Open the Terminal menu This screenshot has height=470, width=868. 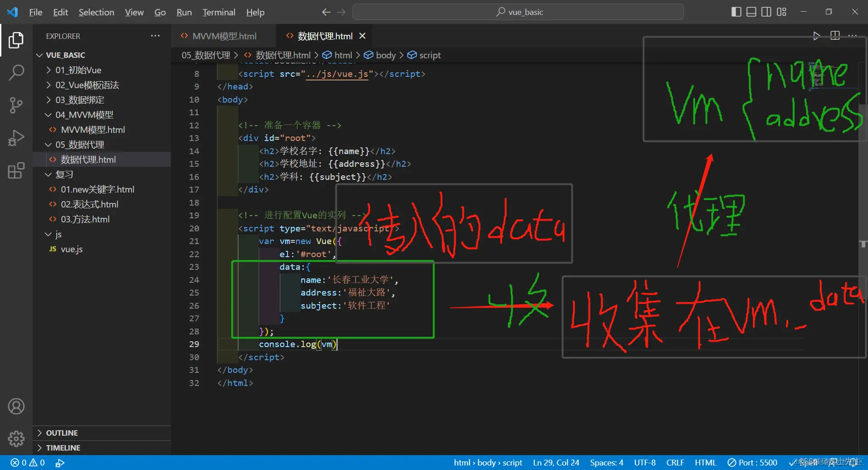point(219,12)
